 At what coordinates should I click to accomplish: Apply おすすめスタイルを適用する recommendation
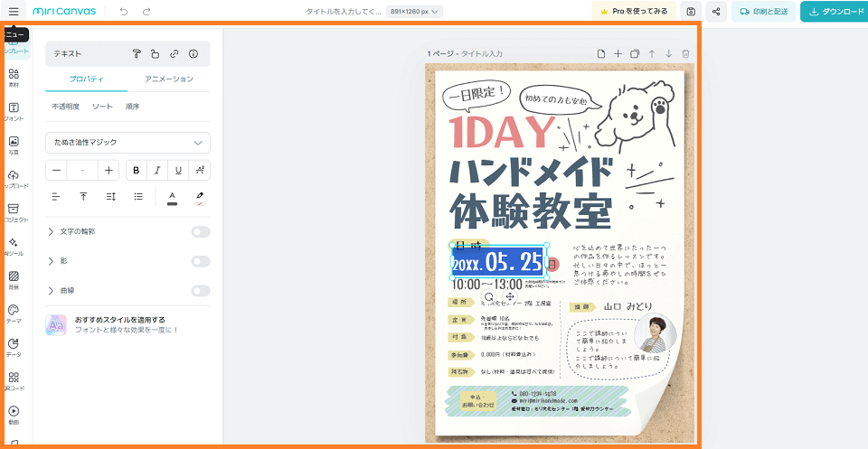click(x=127, y=324)
